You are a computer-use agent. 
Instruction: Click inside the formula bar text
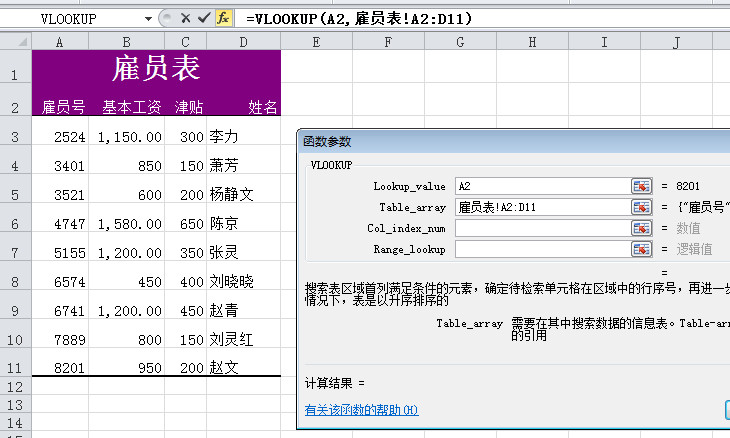pos(400,18)
